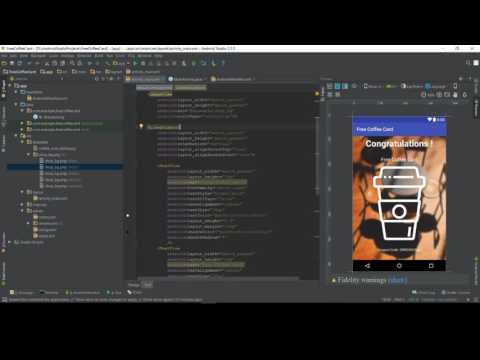Click the green Run app button
Screen dimensions: 480x360
point(135,63)
